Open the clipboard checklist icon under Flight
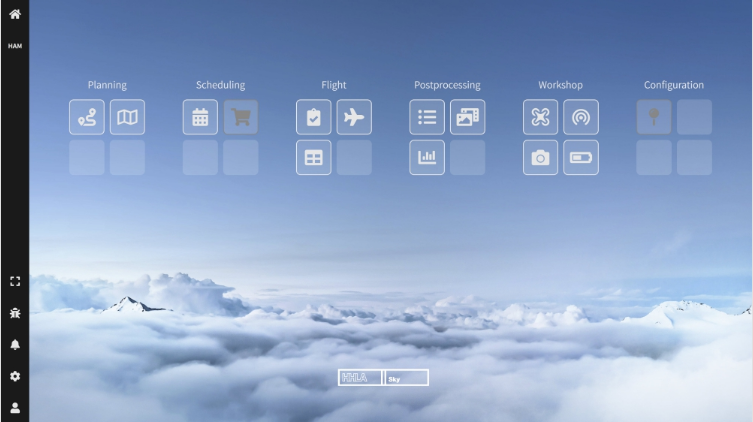The height and width of the screenshot is (422, 753). (313, 117)
